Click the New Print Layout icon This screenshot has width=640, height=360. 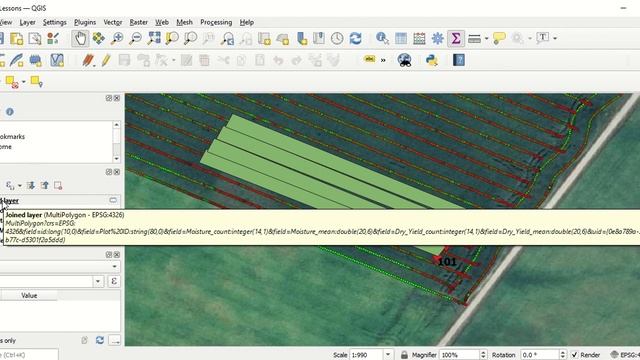tap(17, 38)
